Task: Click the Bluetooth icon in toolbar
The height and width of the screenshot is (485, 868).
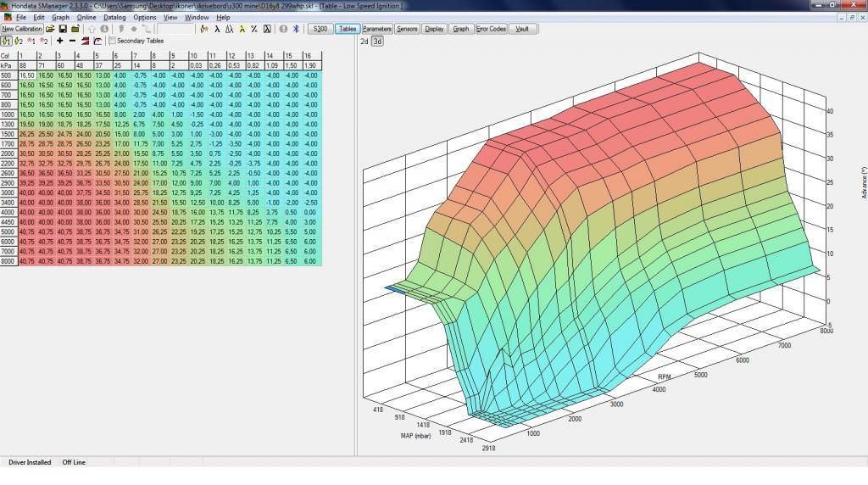Action: pyautogui.click(x=296, y=29)
